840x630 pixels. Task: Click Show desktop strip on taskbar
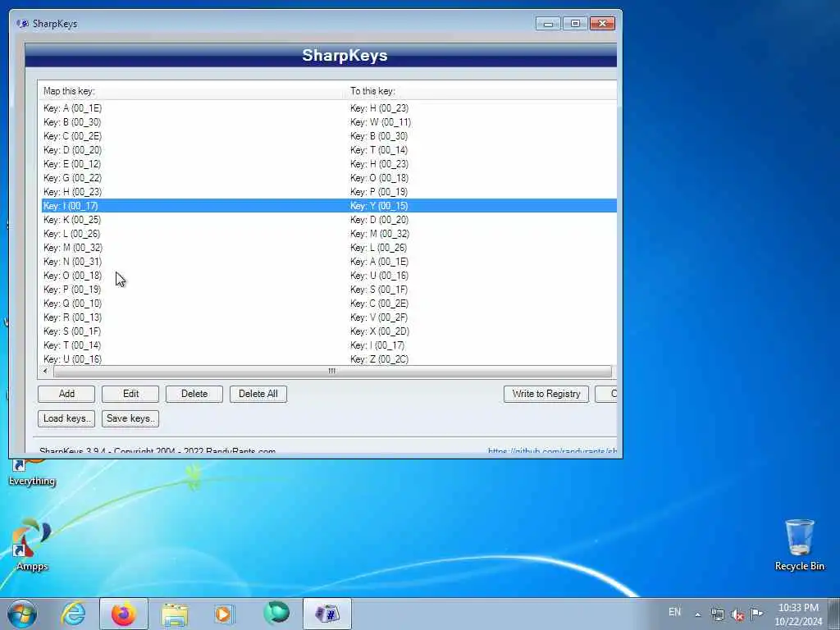coord(834,614)
